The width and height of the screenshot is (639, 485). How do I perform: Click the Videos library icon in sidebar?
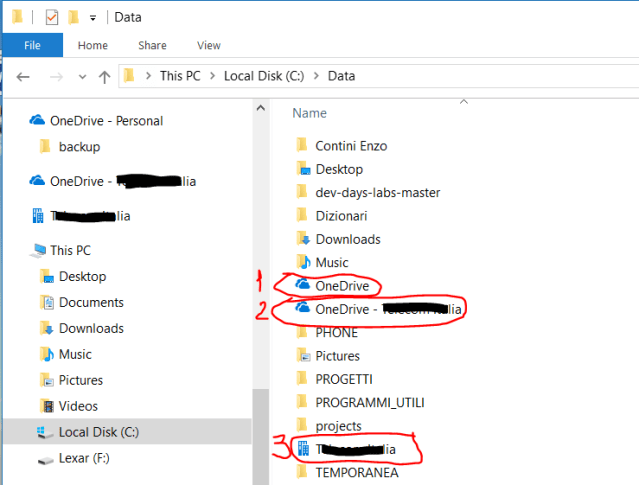pyautogui.click(x=44, y=406)
